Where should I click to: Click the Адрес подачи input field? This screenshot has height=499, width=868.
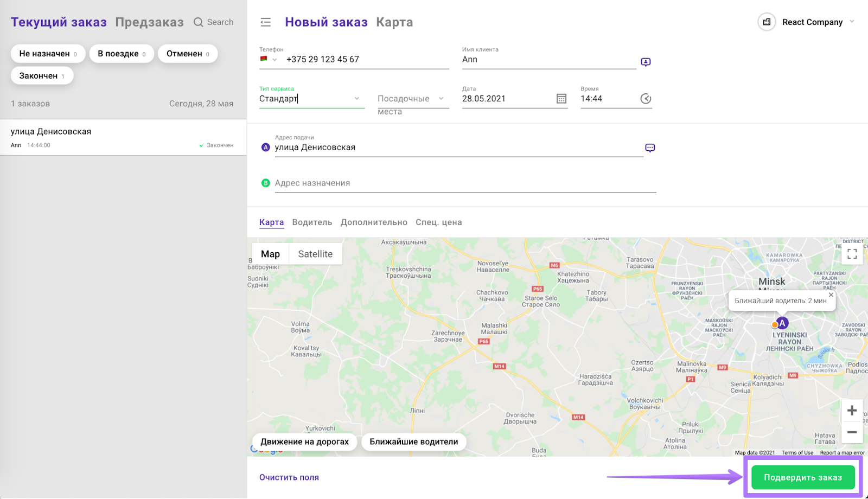pyautogui.click(x=459, y=148)
